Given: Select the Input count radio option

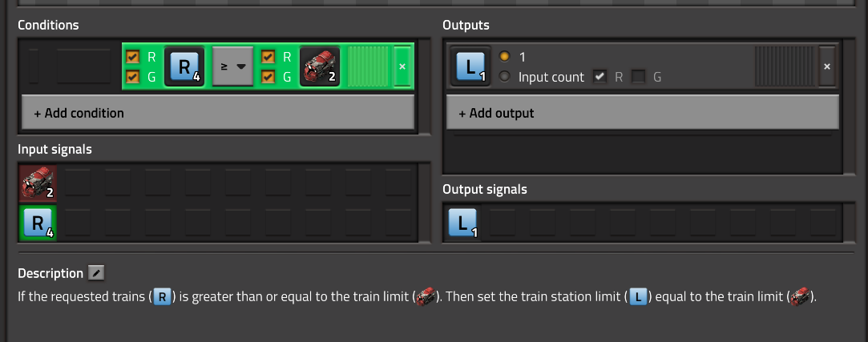Looking at the screenshot, I should point(504,77).
